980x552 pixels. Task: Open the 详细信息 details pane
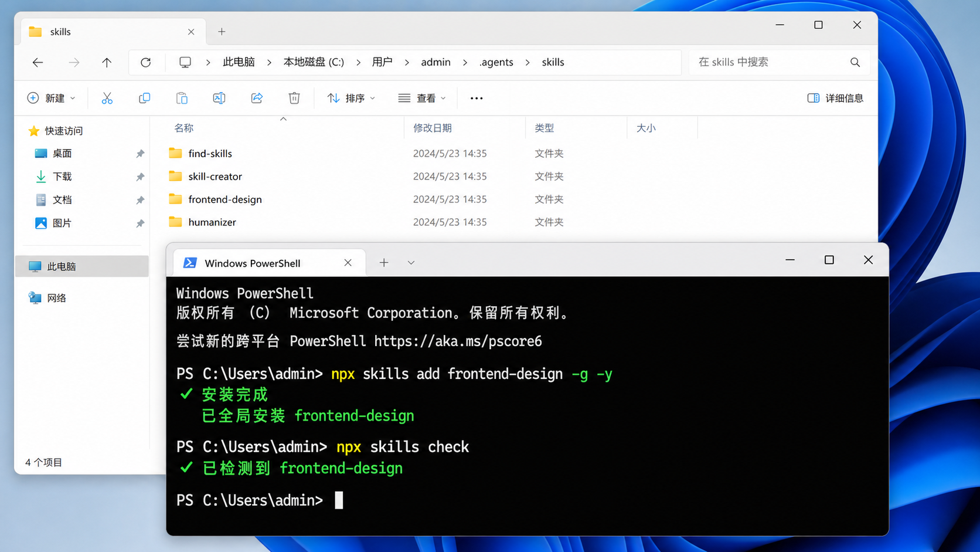(x=835, y=98)
